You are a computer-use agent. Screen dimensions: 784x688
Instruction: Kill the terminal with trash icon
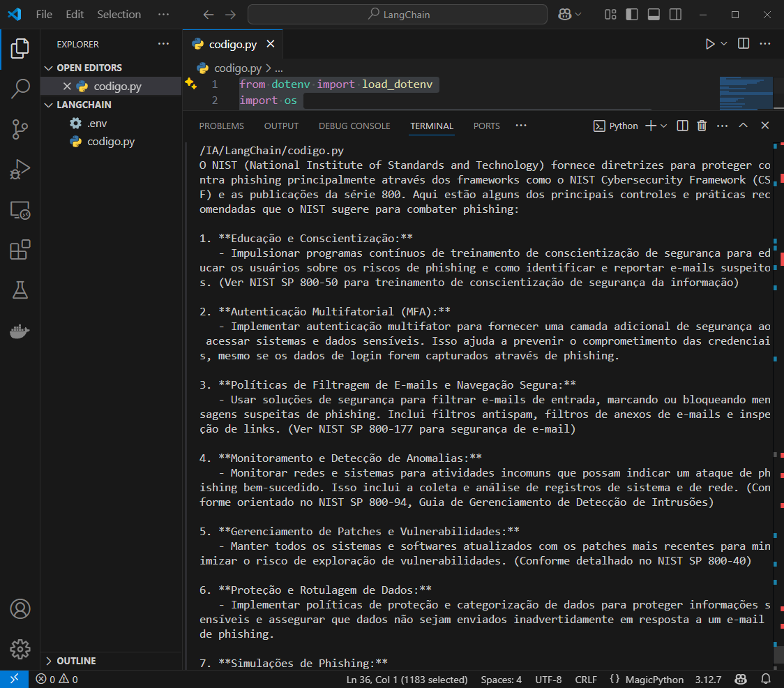pos(702,126)
